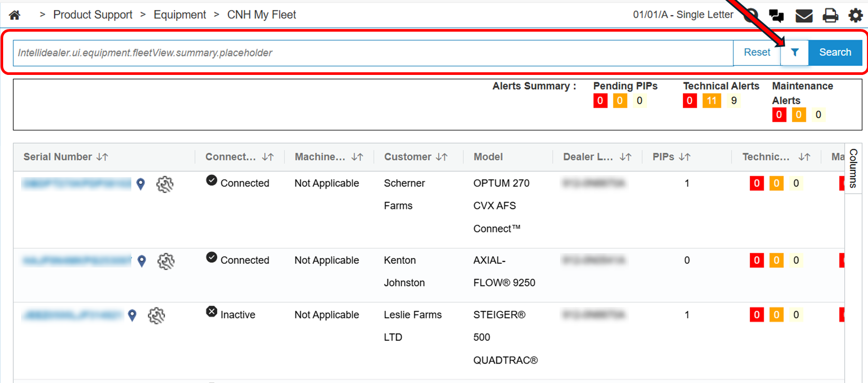The image size is (868, 383).
Task: Go to Product Support breadcrumb
Action: point(93,15)
